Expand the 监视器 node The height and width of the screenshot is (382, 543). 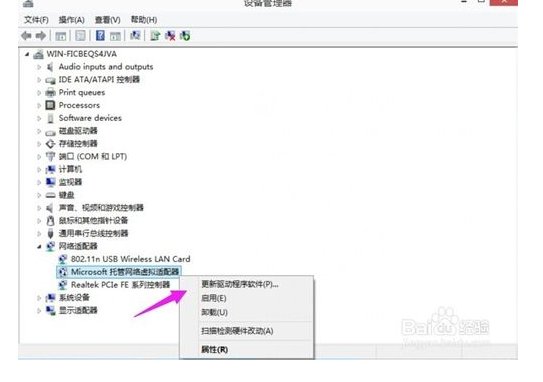(x=39, y=182)
